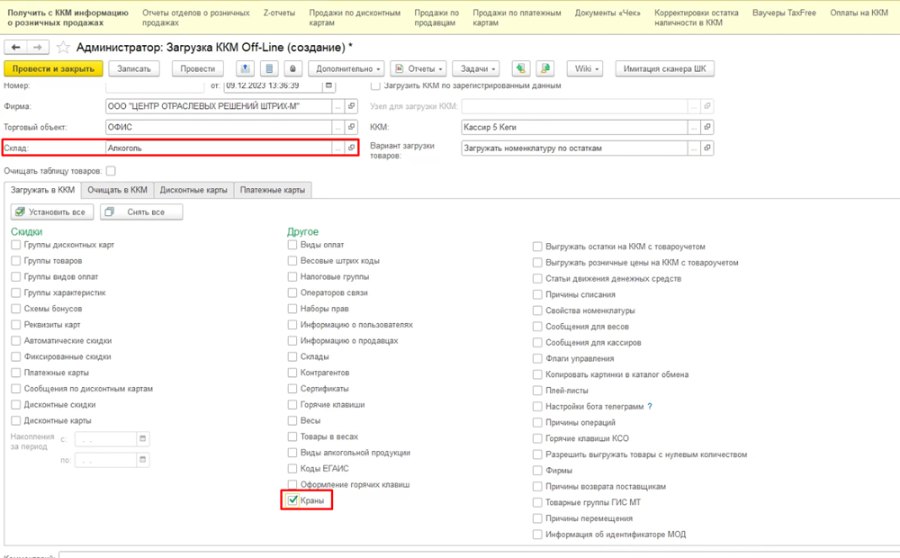Click ellipsis select button for Склад
Image resolution: width=900 pixels, height=558 pixels.
(x=339, y=148)
